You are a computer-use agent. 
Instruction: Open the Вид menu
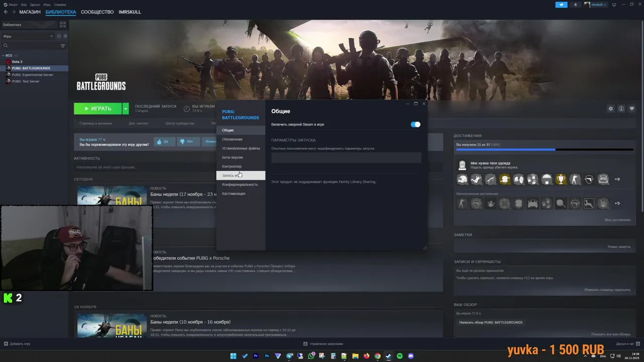pos(24,5)
